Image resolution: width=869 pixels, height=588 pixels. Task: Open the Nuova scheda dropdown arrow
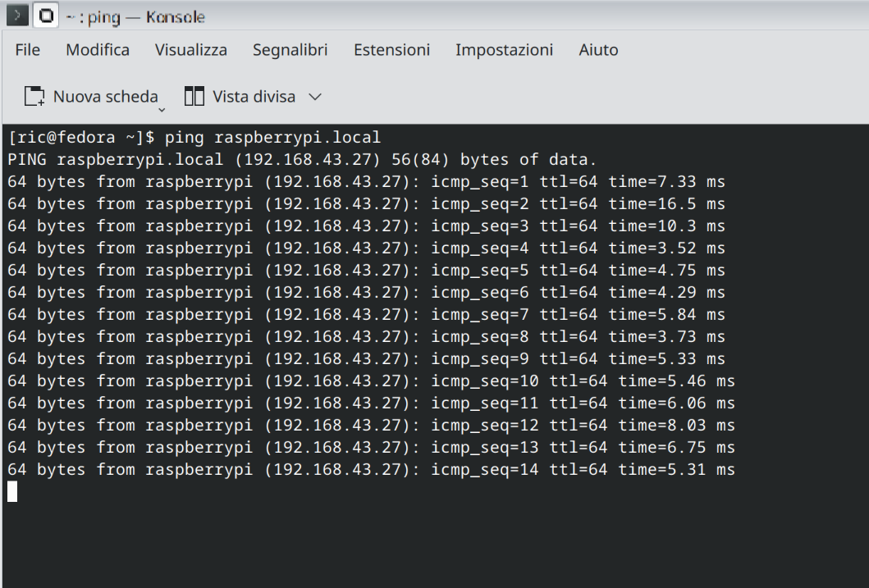[162, 108]
